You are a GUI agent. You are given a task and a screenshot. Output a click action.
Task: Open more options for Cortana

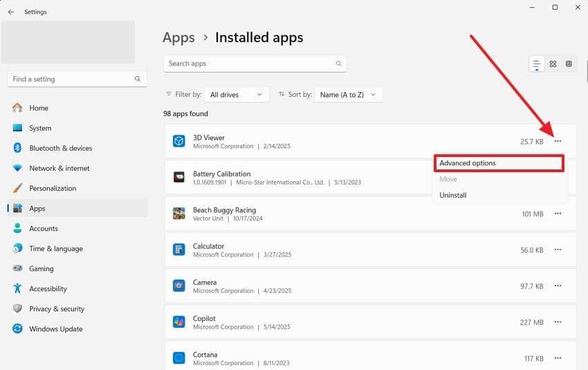click(558, 358)
